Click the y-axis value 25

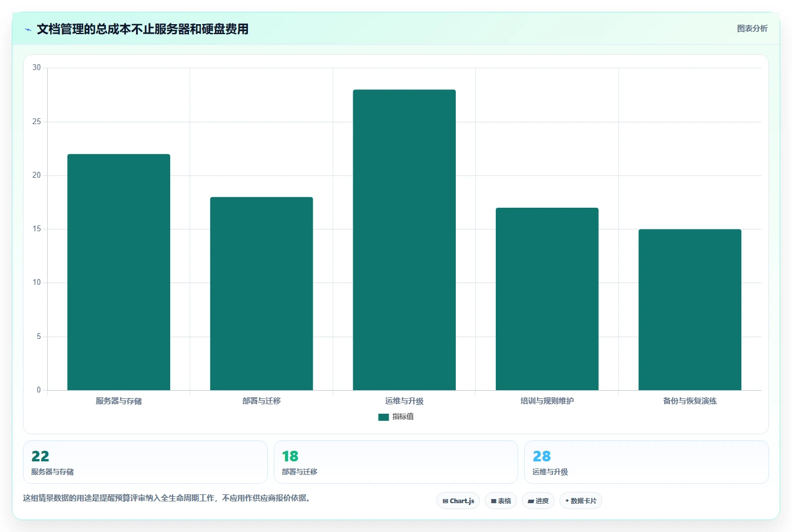click(x=37, y=122)
